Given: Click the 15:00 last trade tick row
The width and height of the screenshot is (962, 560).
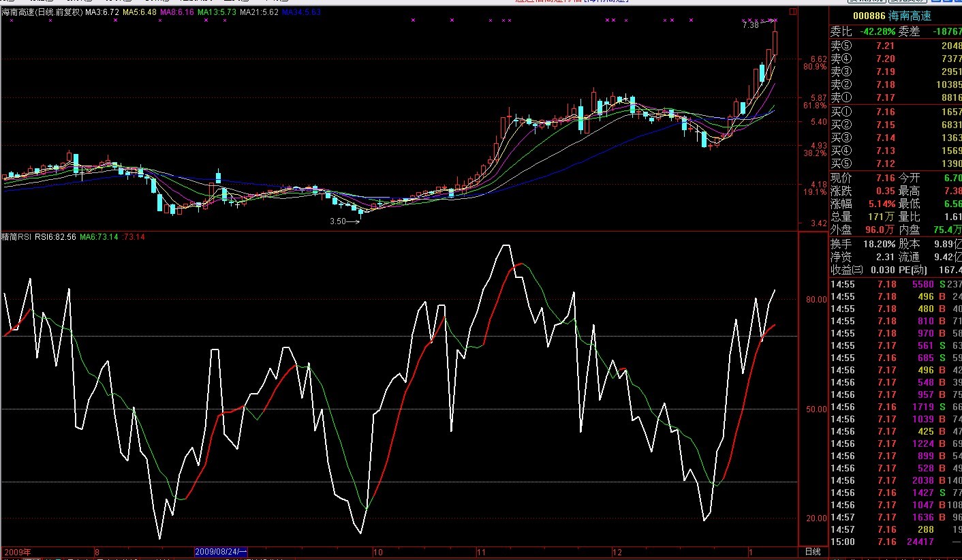Looking at the screenshot, I should pyautogui.click(x=895, y=542).
